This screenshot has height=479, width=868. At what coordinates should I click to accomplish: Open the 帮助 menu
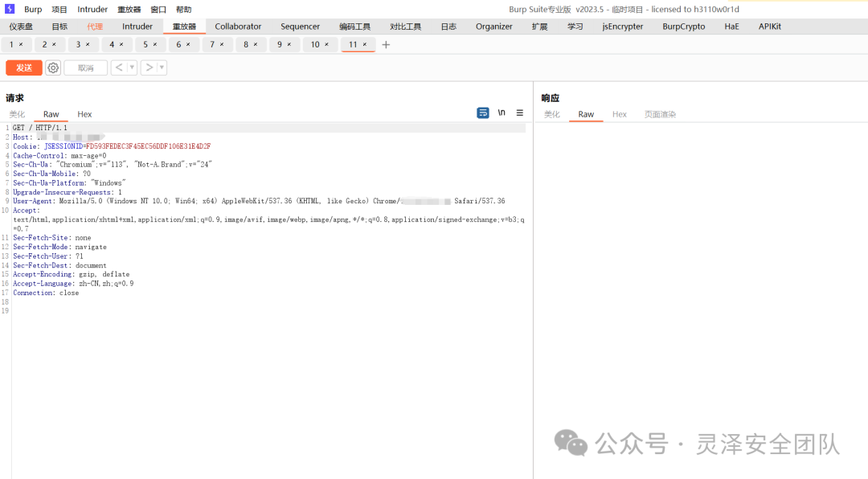click(x=184, y=10)
